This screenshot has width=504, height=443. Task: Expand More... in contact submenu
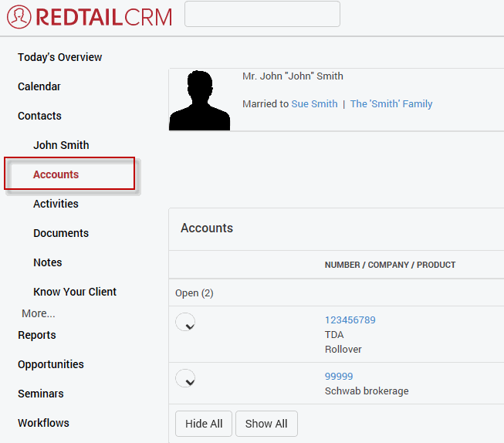point(39,313)
